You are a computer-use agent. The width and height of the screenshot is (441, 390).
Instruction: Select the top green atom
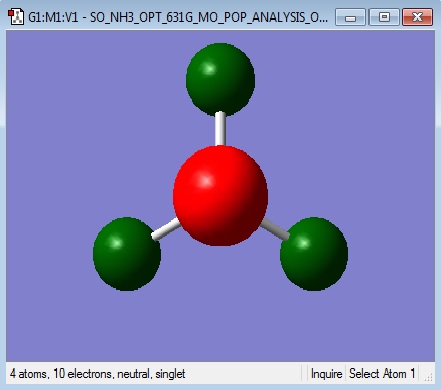[x=220, y=79]
